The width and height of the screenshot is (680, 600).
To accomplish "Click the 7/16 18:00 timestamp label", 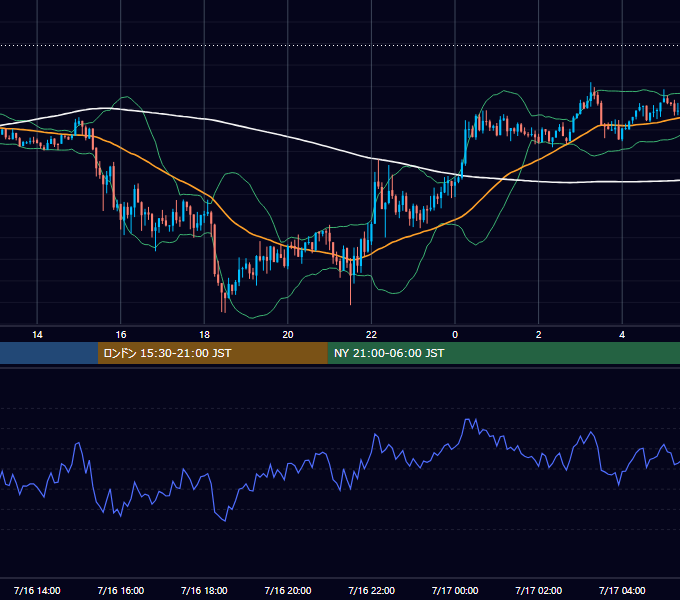I will tap(204, 590).
